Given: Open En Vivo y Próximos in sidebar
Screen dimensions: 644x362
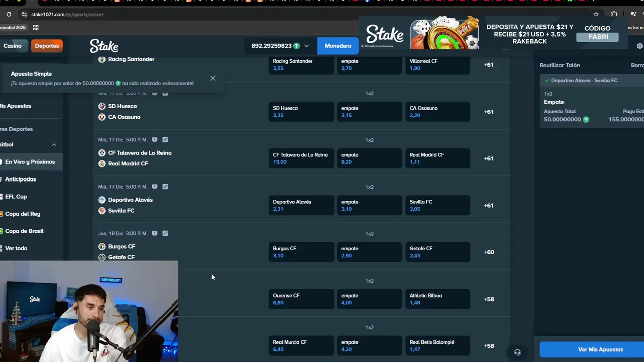Looking at the screenshot, I should tap(30, 162).
